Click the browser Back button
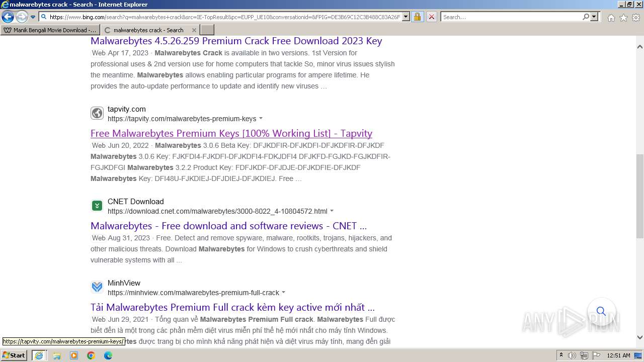Image resolution: width=644 pixels, height=362 pixels. click(8, 17)
